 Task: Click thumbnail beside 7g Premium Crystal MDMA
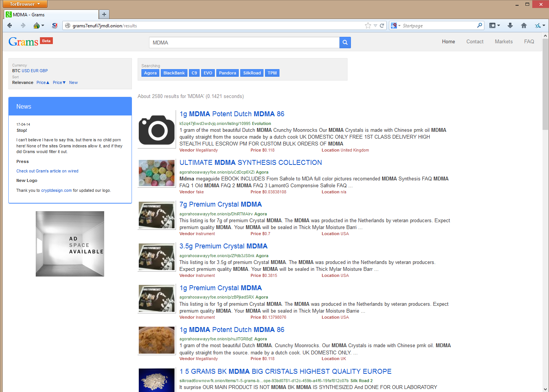157,215
